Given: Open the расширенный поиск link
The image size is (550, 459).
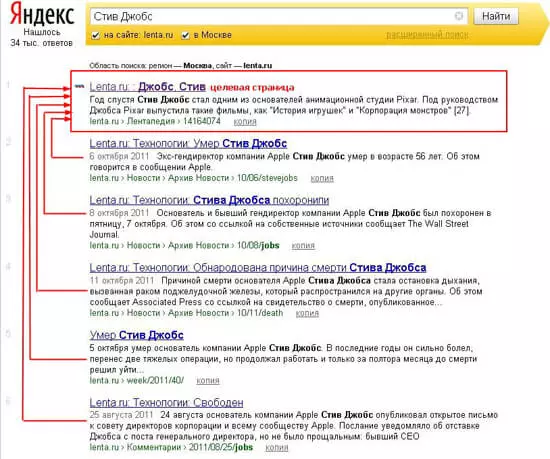Looking at the screenshot, I should 427,35.
